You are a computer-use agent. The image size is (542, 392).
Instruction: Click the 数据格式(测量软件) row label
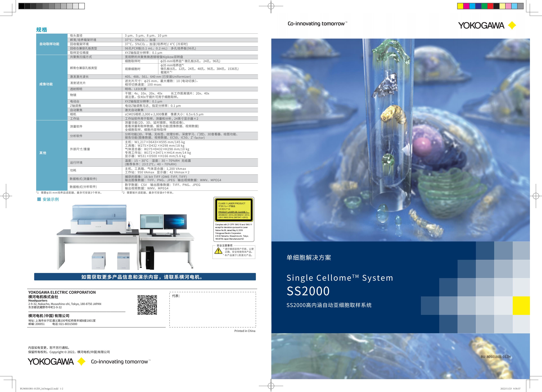[83, 179]
